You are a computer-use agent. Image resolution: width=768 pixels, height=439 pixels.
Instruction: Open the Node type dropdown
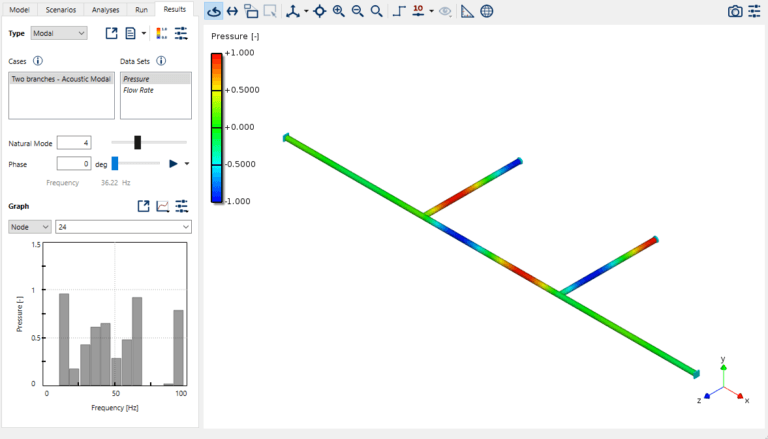pyautogui.click(x=30, y=227)
